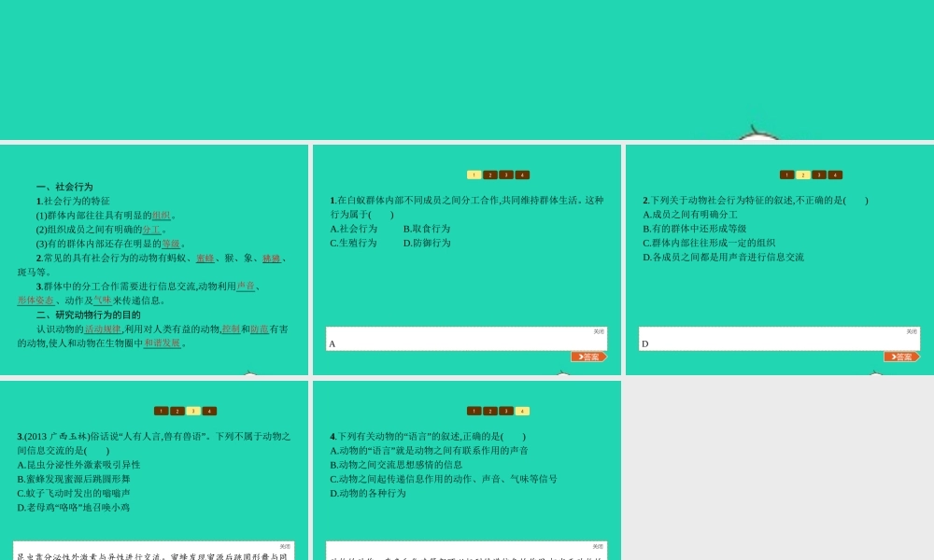Click the underlined word 狒狒
This screenshot has width=934, height=560.
[x=271, y=259]
